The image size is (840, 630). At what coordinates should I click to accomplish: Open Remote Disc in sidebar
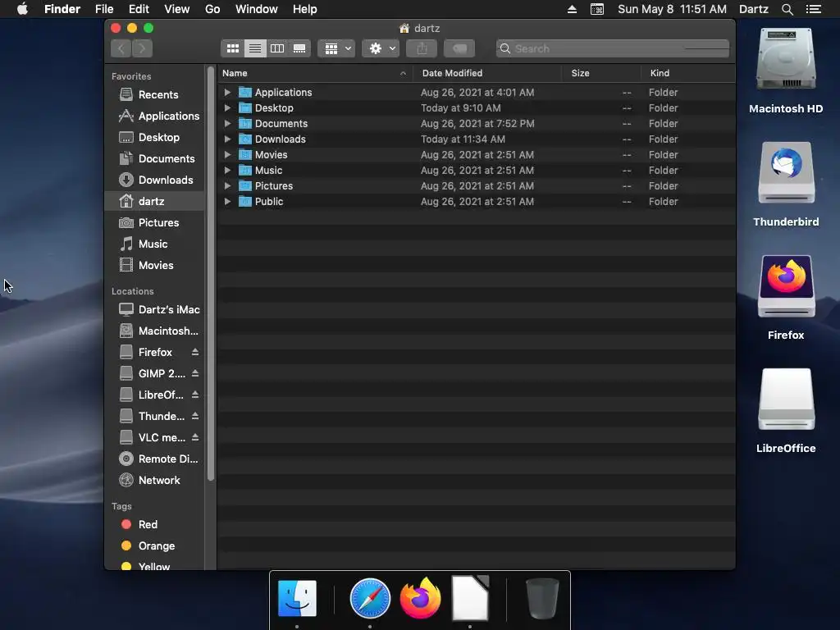coord(155,459)
